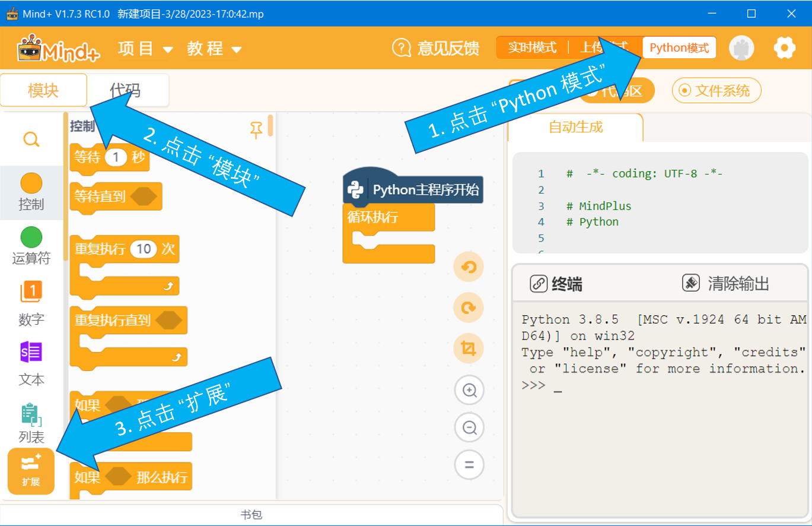Screen dimensions: 812x526
Task: Switch to Python模式
Action: pyautogui.click(x=679, y=48)
